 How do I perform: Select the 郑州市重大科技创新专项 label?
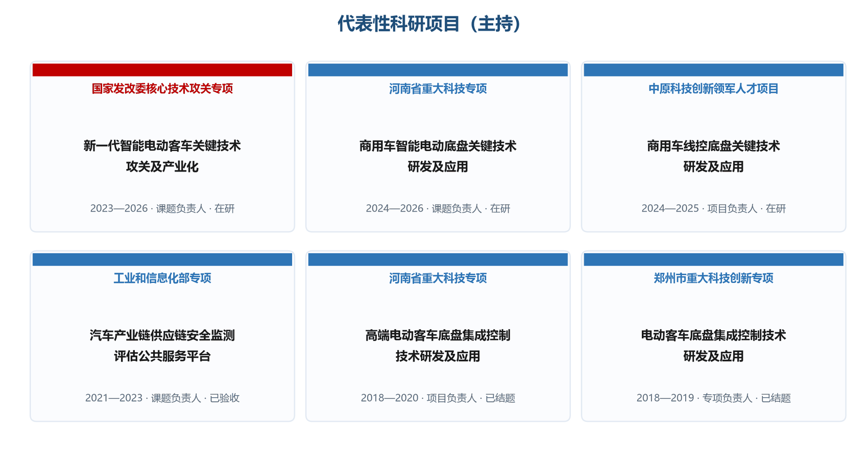tap(714, 278)
